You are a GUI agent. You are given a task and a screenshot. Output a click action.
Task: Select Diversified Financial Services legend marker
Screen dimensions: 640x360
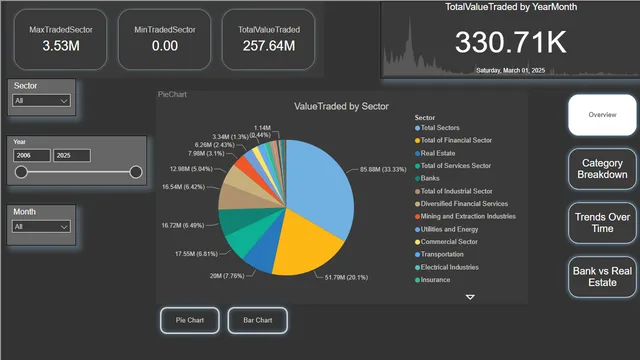click(417, 204)
